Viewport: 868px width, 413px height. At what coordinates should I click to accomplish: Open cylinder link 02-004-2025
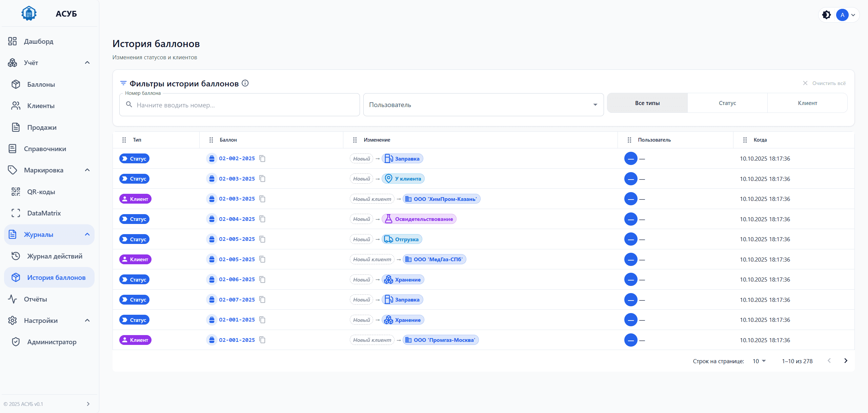[x=237, y=219]
